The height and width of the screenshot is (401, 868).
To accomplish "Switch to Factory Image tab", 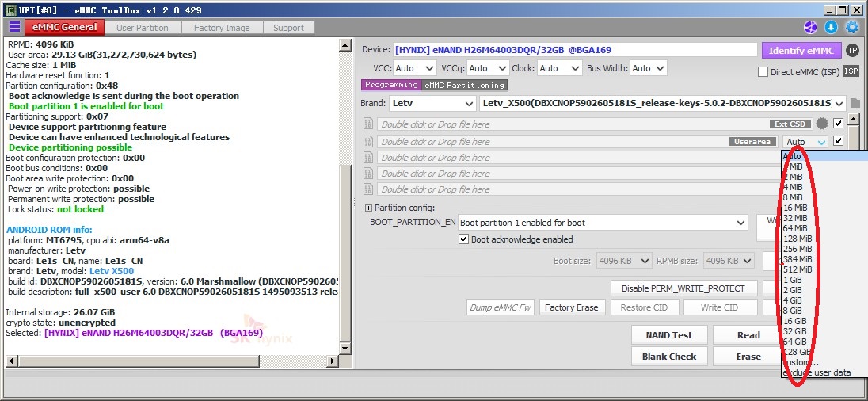I will tap(222, 28).
